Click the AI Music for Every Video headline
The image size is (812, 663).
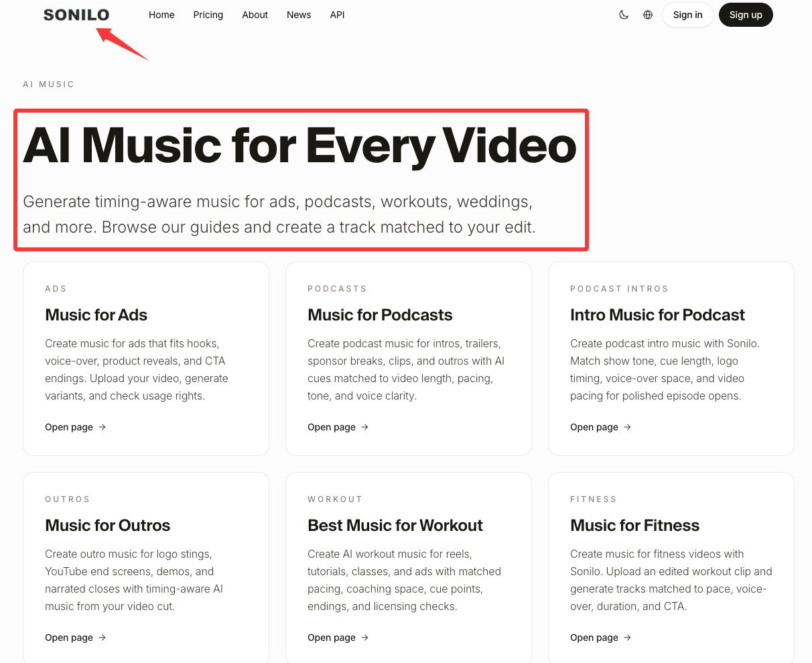tap(299, 145)
